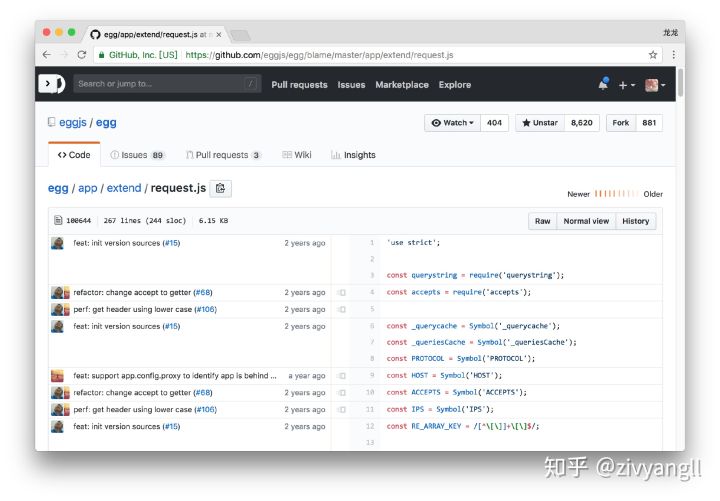Open Chrome's three-dot menu
The height and width of the screenshot is (501, 720).
[x=673, y=55]
